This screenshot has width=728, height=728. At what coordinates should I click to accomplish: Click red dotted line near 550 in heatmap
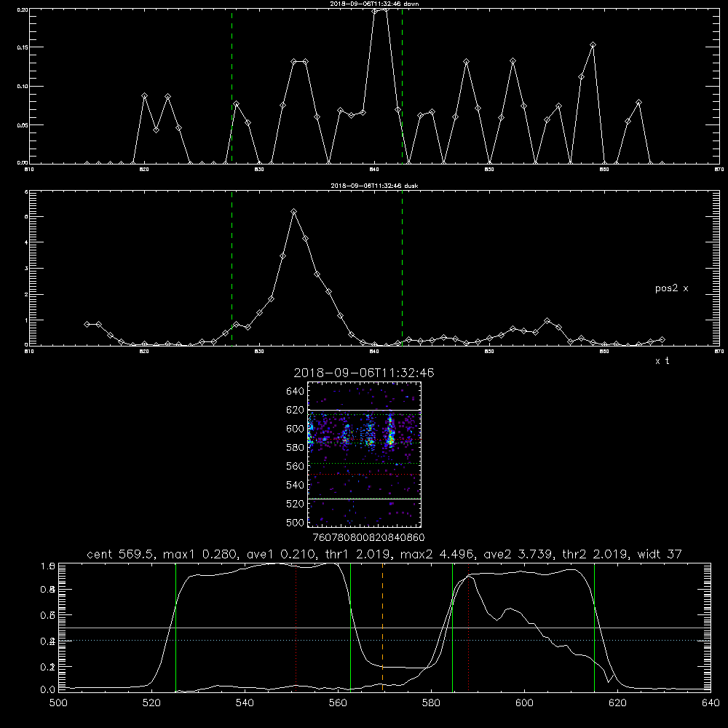[365, 475]
